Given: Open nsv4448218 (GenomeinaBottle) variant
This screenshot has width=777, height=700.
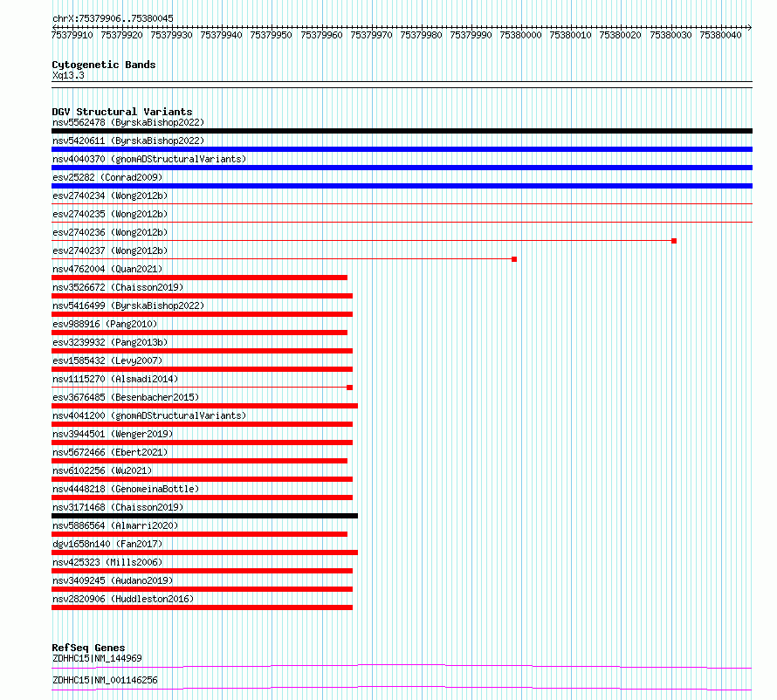Looking at the screenshot, I should coord(126,489).
